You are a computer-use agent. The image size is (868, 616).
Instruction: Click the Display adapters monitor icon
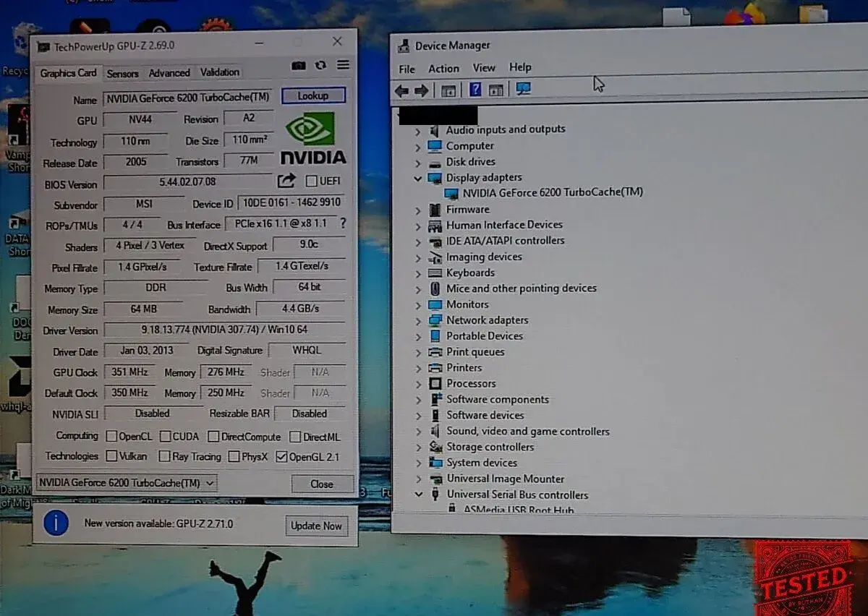click(435, 178)
